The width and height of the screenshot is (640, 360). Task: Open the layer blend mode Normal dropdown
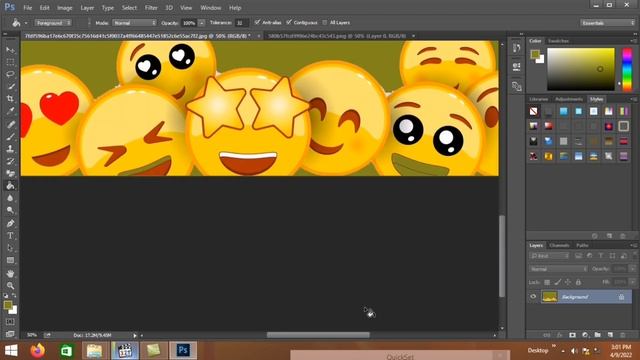click(x=558, y=269)
